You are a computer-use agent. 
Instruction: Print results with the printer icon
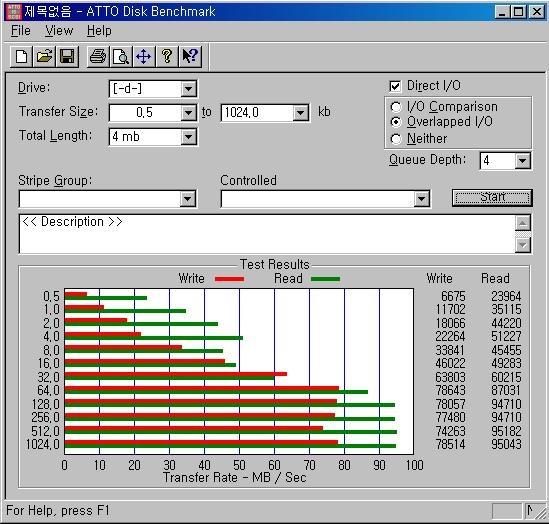98,57
